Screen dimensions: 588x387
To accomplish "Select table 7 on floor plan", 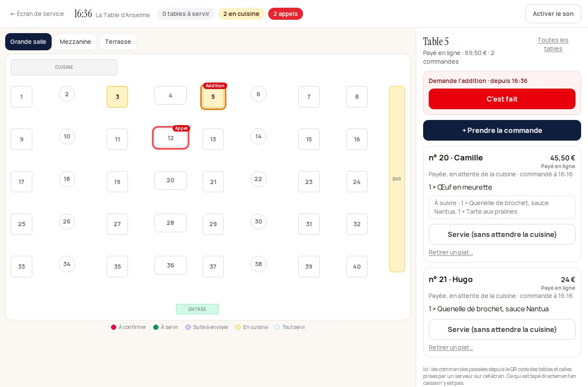I will point(309,97).
